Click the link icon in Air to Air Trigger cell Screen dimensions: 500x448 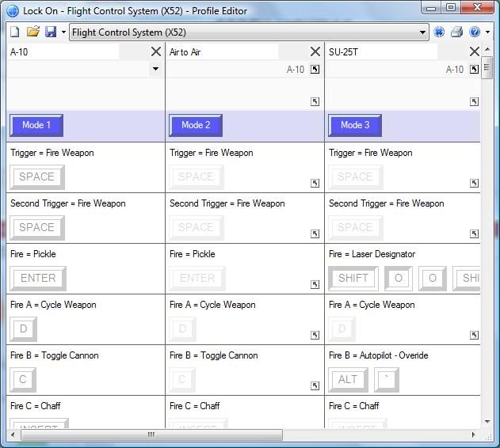point(315,183)
